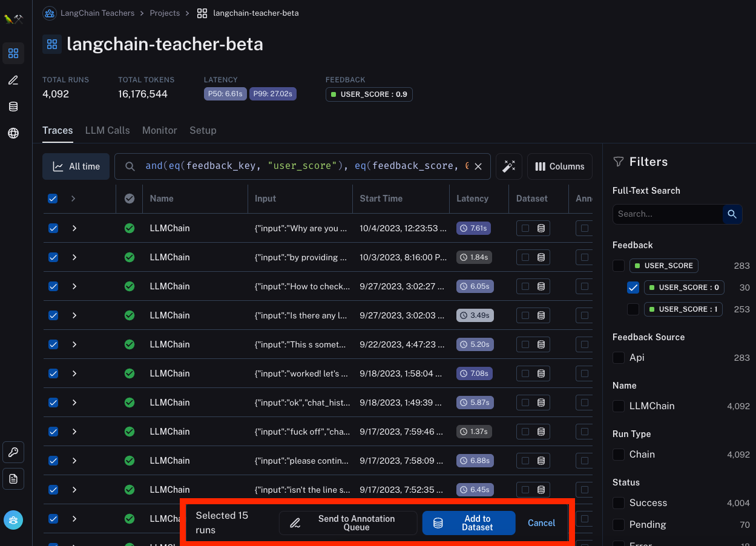This screenshot has height=546, width=756.
Task: Go to LangChain Teachers breadcrumb
Action: tap(97, 13)
